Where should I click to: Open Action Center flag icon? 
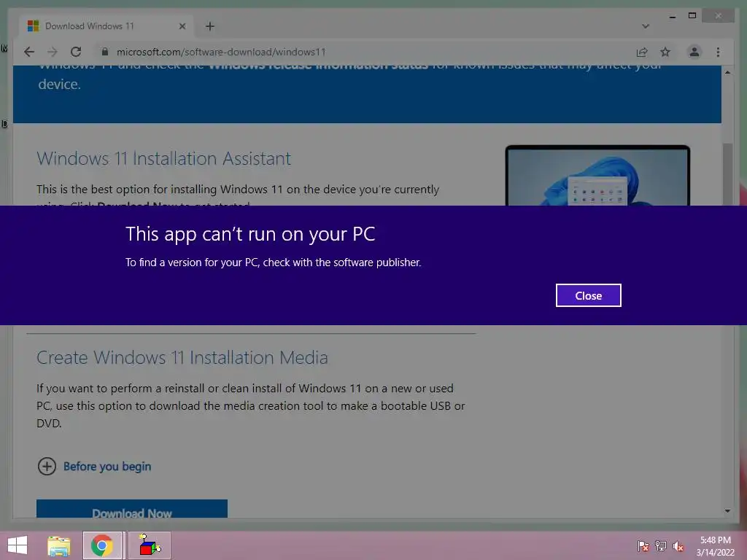click(643, 545)
